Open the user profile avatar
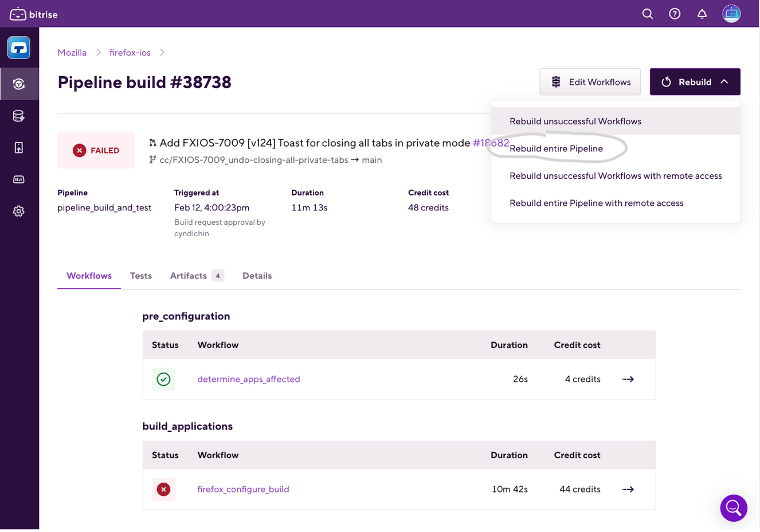 [x=731, y=14]
